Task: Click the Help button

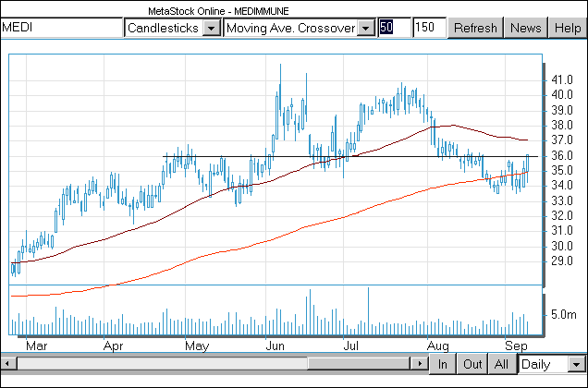Action: click(568, 28)
